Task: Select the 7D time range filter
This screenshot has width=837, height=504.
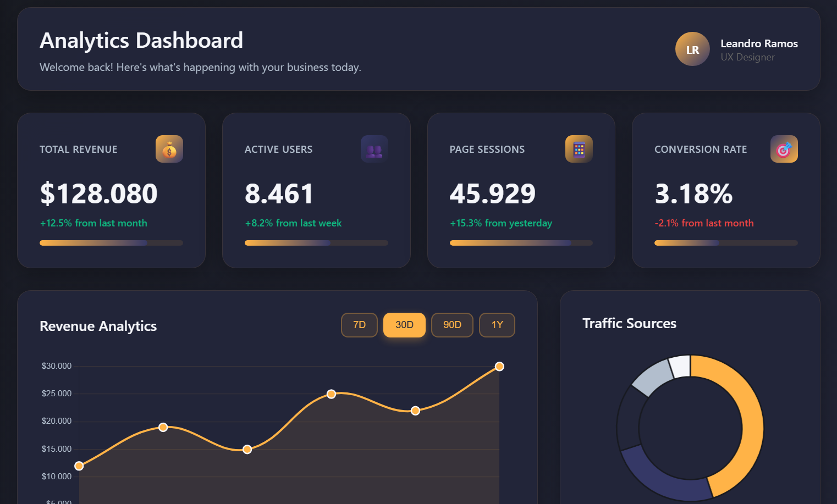Action: (359, 325)
